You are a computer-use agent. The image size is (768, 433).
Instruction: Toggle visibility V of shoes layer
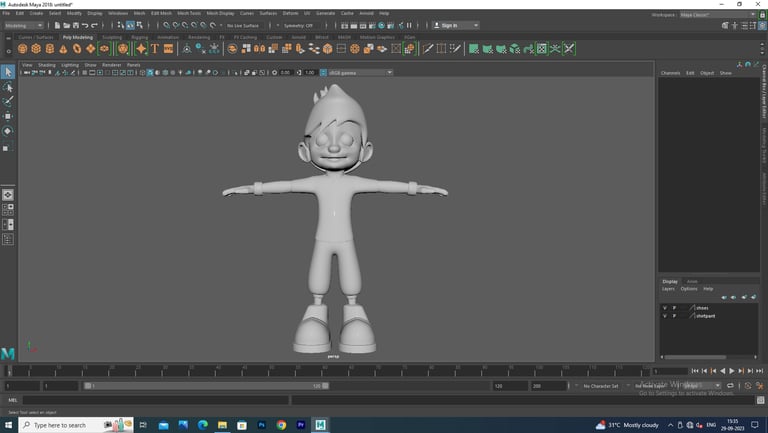click(665, 308)
